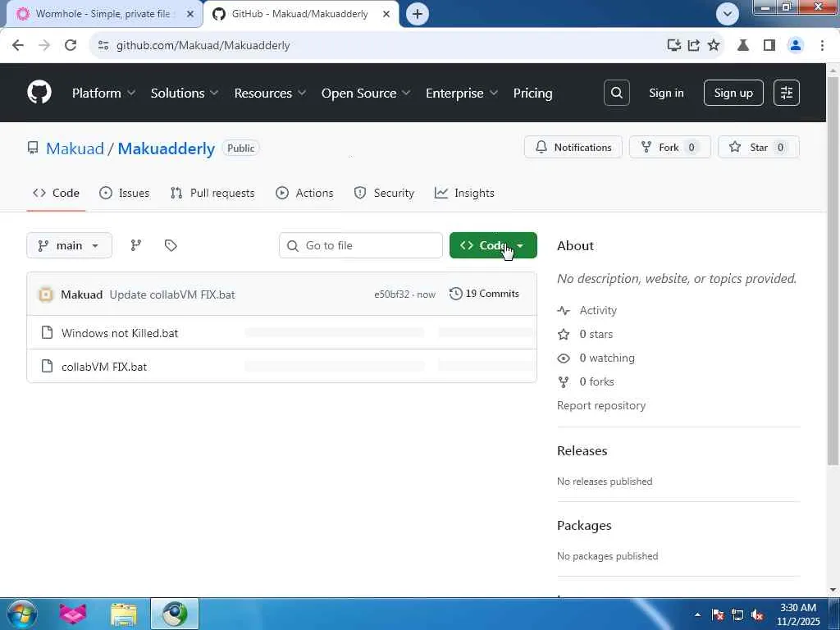Open the browser profile avatar

point(796,45)
